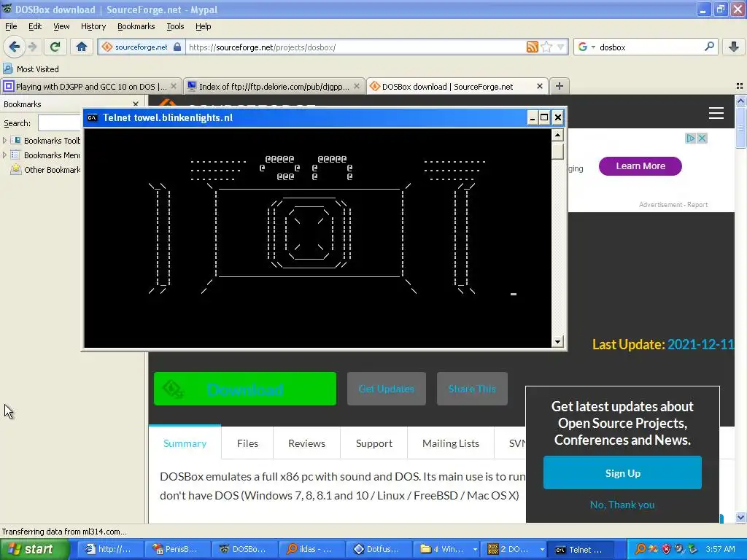This screenshot has height=560, width=747.
Task: Click the sourceforge.net site identity button
Action: tap(141, 47)
